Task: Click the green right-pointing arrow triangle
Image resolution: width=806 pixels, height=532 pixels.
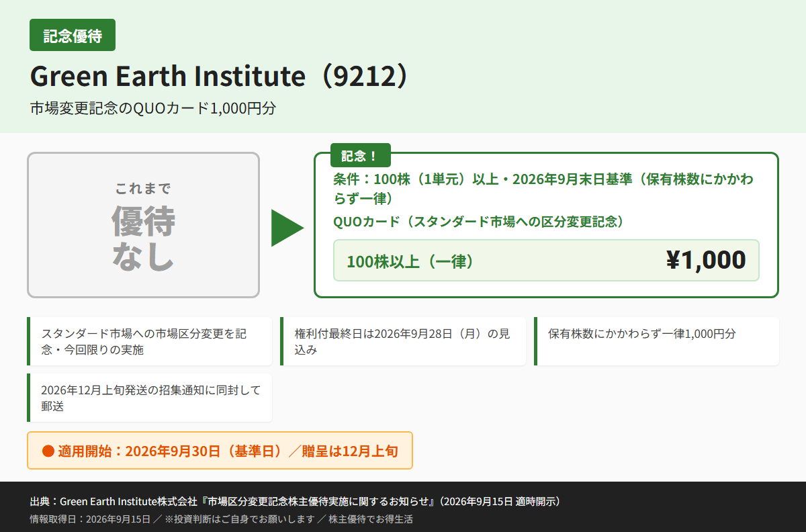Action: click(287, 228)
